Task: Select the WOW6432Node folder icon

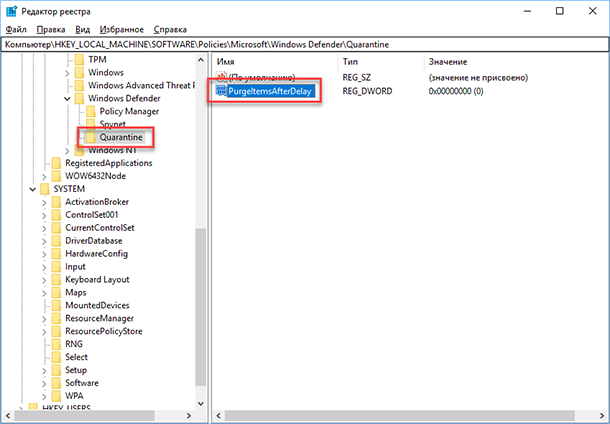Action: pos(56,176)
